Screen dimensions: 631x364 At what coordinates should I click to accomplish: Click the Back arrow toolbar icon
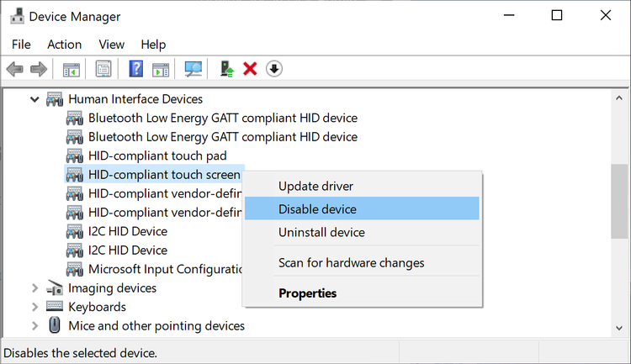(x=14, y=69)
